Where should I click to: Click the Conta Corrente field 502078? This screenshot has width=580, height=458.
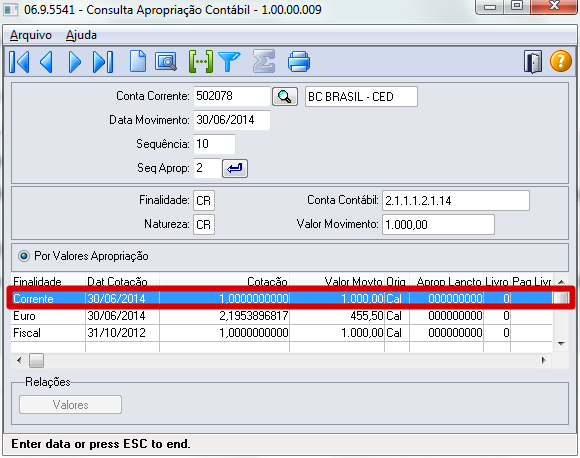pyautogui.click(x=232, y=96)
